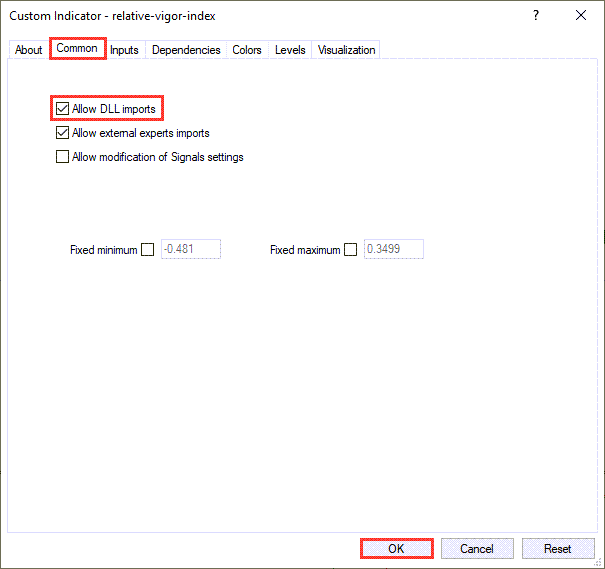Click the Fixed maximum value field
This screenshot has height=569, width=605.
pyautogui.click(x=394, y=249)
